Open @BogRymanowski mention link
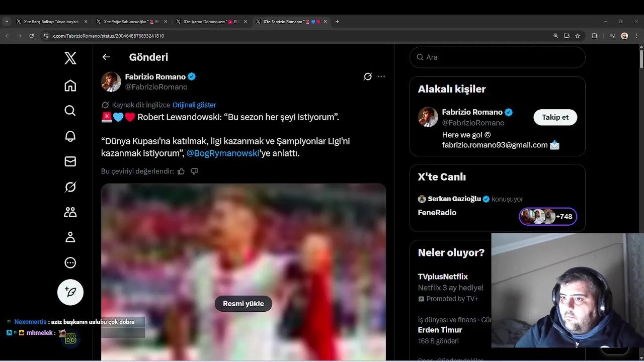The width and height of the screenshot is (644, 362). click(x=223, y=153)
